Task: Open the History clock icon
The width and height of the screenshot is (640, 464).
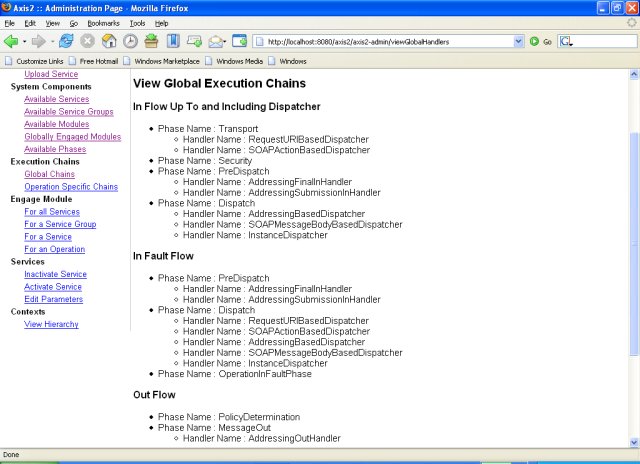Action: click(130, 41)
